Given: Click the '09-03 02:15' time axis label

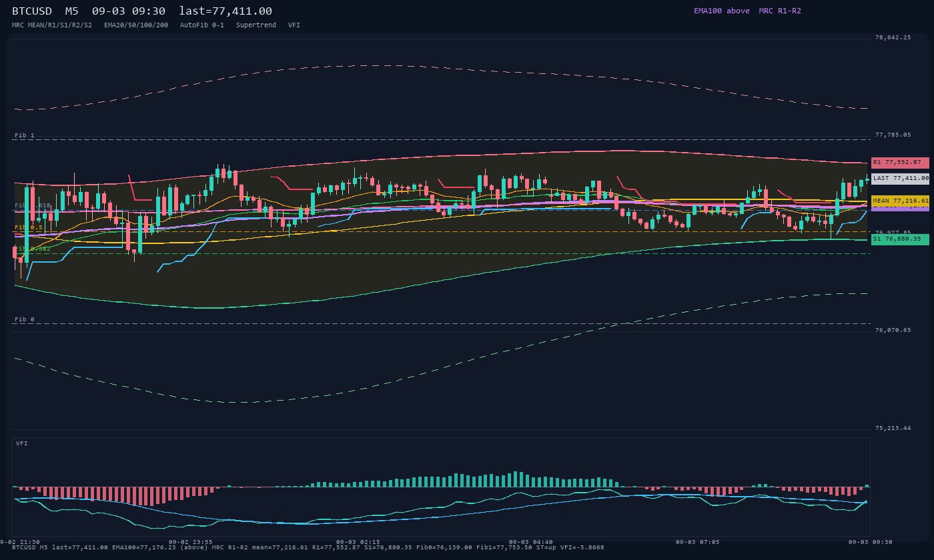Looking at the screenshot, I should (358, 542).
